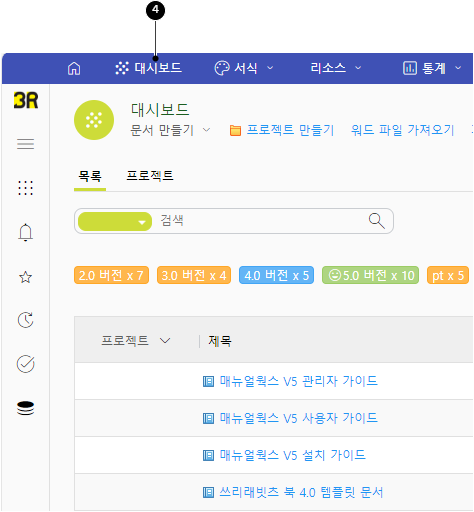Switch to the 프로젝트 tab
Viewport: 474px width, 512px height.
(x=150, y=176)
